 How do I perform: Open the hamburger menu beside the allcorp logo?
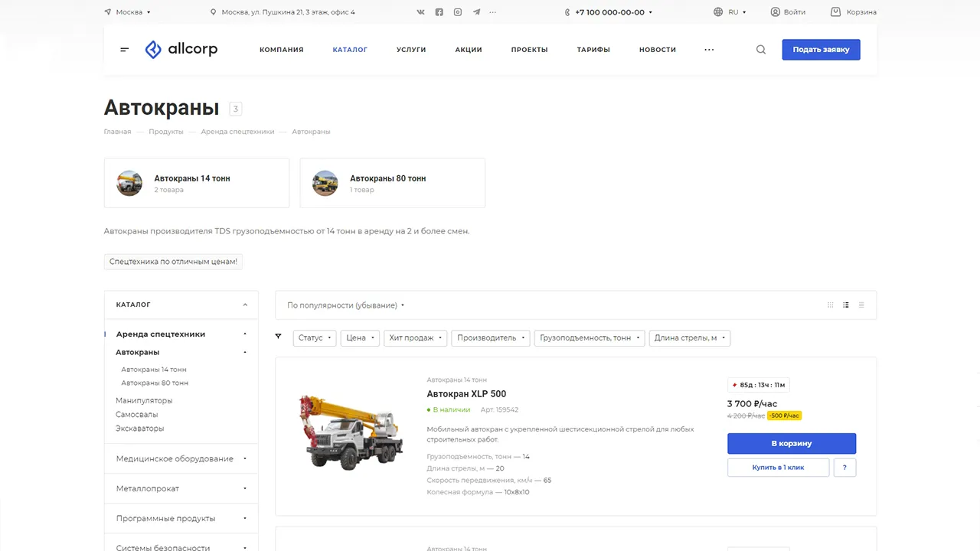[x=125, y=50]
